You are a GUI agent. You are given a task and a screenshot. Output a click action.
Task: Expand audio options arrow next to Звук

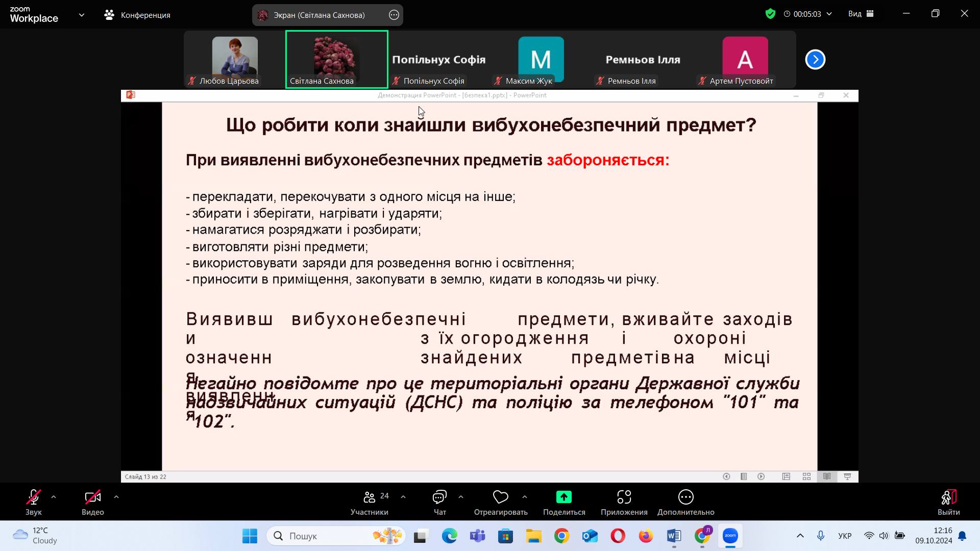coord(54,497)
